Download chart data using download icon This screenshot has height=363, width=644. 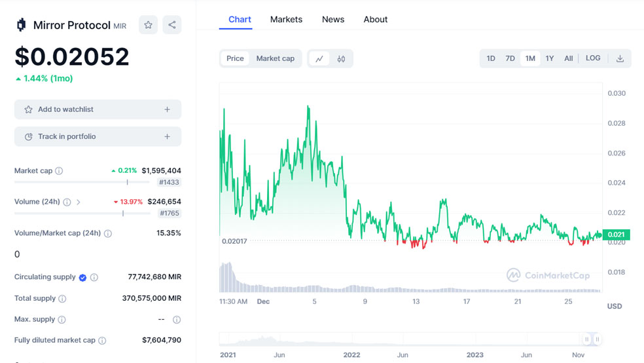point(620,59)
